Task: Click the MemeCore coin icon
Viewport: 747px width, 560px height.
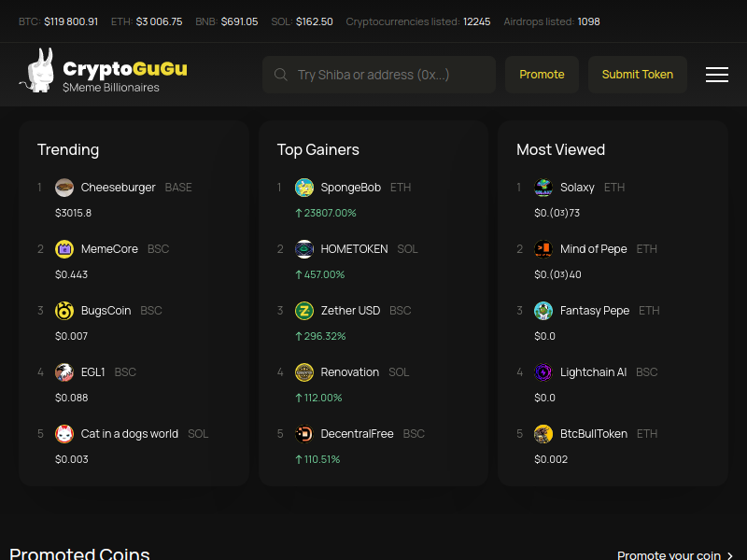Action: click(x=64, y=249)
